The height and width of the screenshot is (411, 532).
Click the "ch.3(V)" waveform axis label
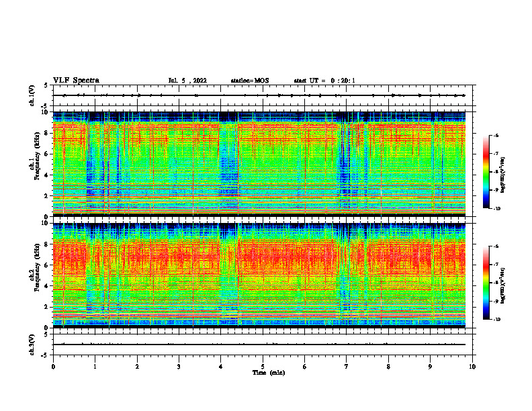pyautogui.click(x=32, y=345)
